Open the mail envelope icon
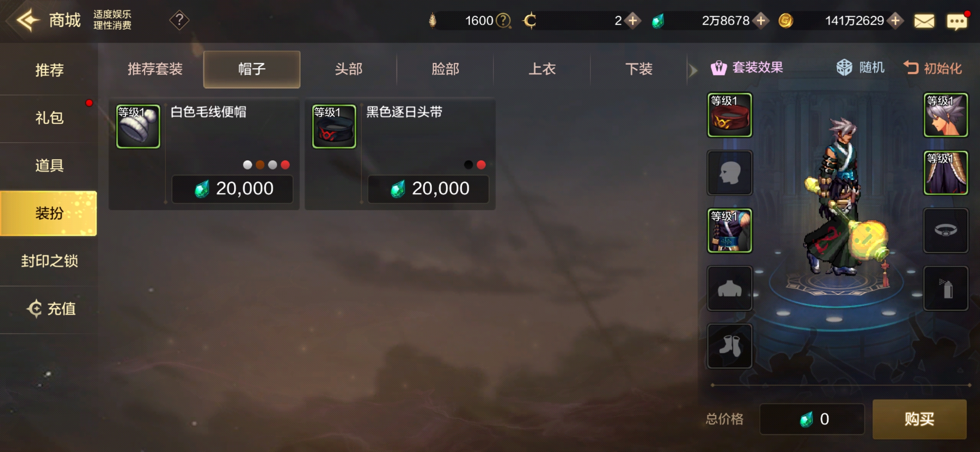 point(924,21)
